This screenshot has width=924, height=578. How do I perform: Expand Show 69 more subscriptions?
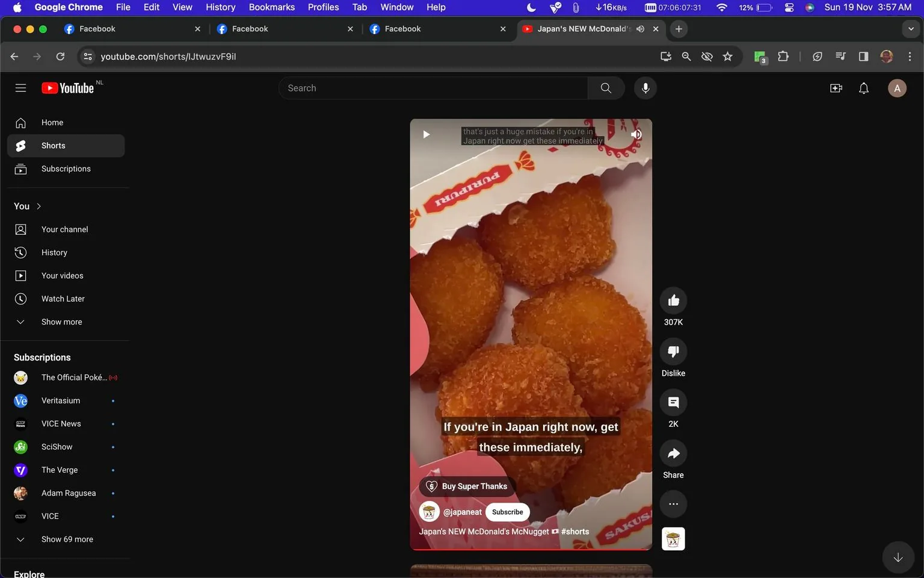coord(67,539)
